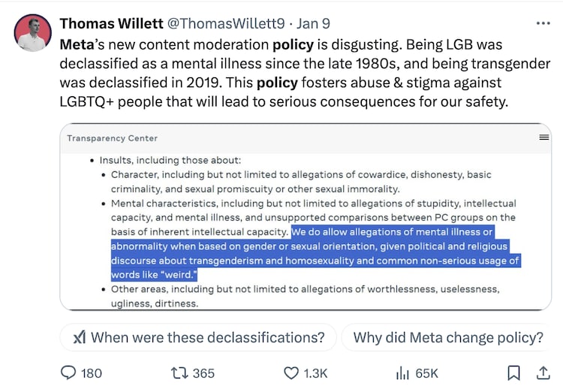The width and height of the screenshot is (563, 392).
Task: Repost using the retweet arrows icon
Action: tap(179, 373)
